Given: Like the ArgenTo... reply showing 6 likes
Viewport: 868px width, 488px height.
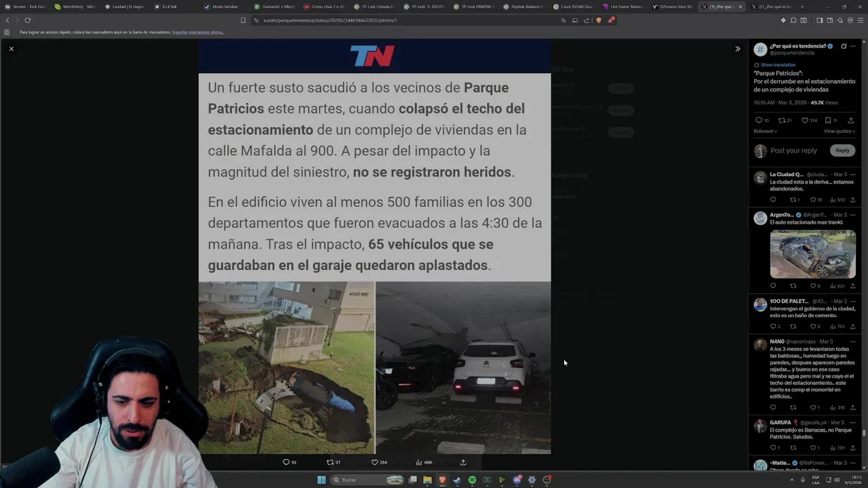Looking at the screenshot, I should pyautogui.click(x=813, y=286).
